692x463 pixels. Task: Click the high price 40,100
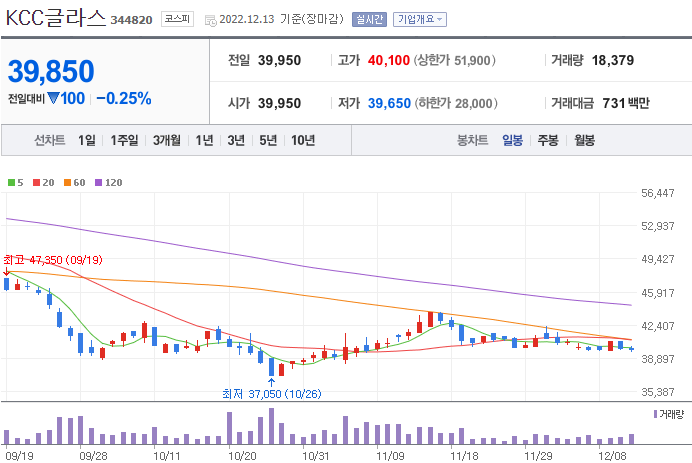pyautogui.click(x=388, y=60)
